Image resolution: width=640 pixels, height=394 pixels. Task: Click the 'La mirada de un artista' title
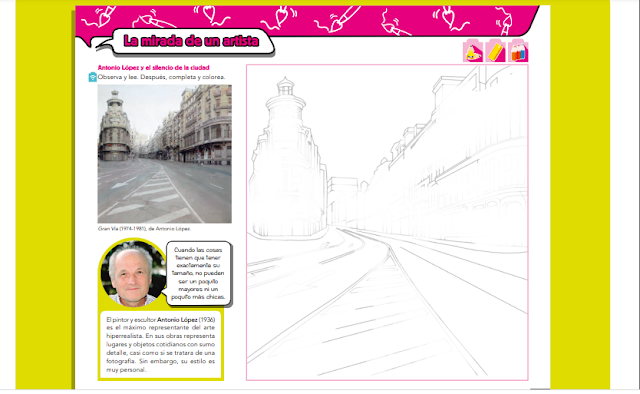point(191,41)
